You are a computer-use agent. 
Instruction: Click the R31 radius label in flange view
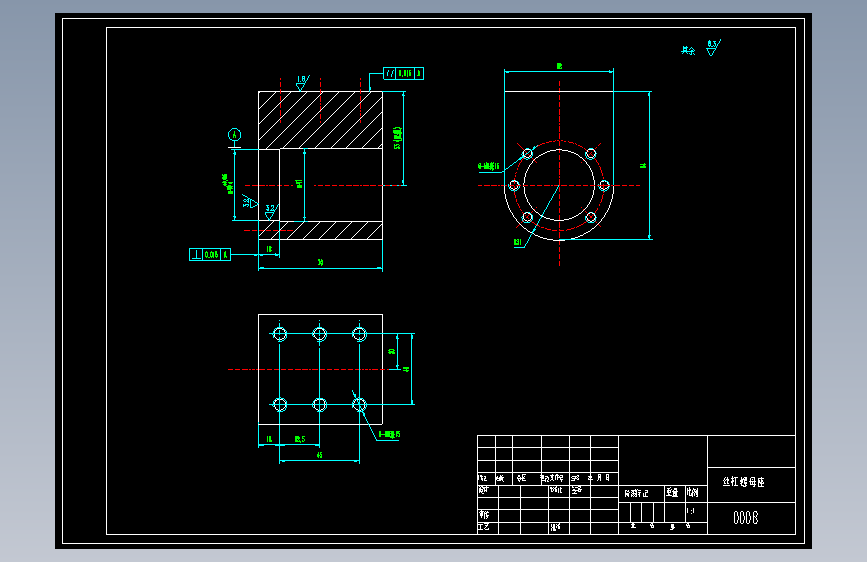click(x=518, y=242)
